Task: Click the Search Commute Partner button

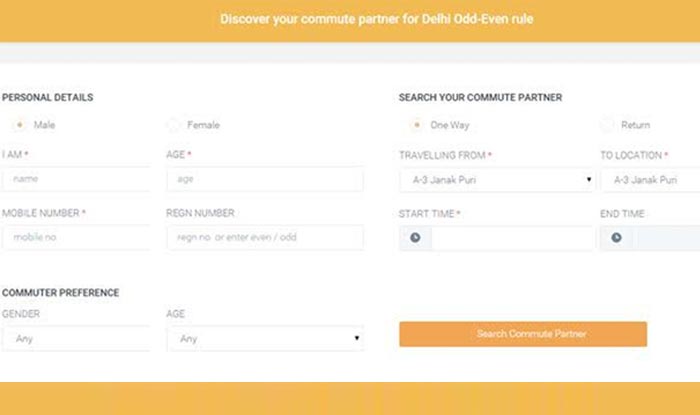Action: (x=523, y=334)
